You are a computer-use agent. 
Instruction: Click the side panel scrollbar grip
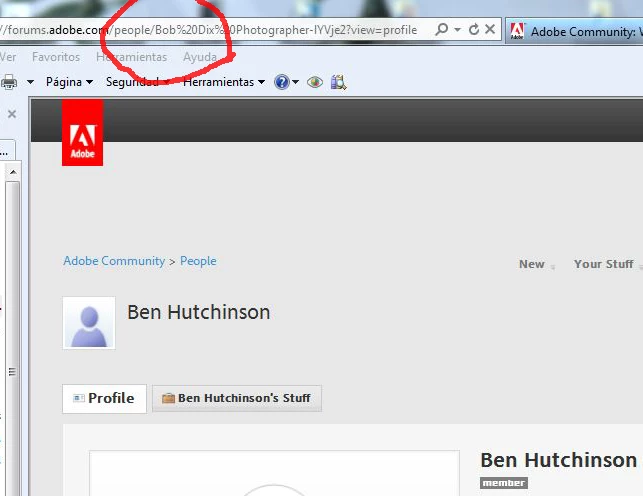(x=12, y=372)
